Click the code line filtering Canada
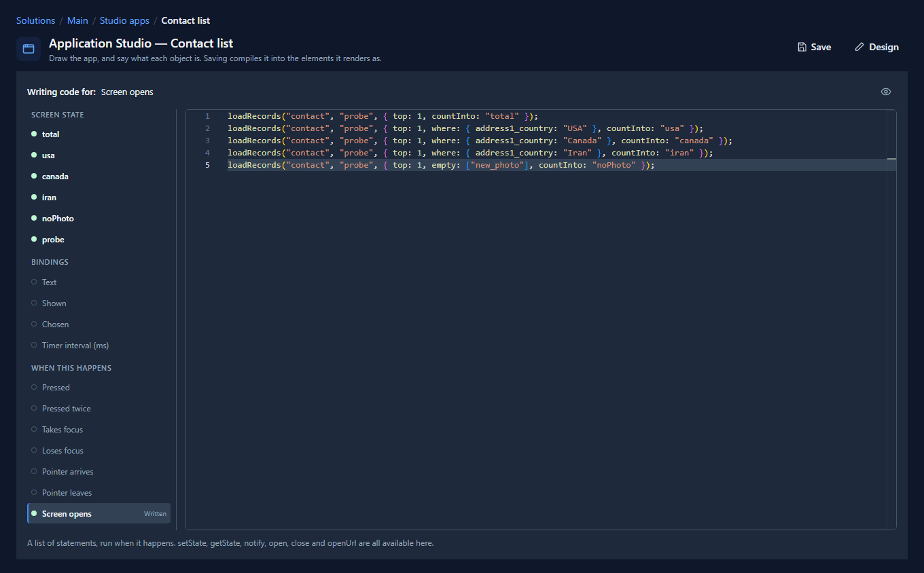 pos(480,141)
